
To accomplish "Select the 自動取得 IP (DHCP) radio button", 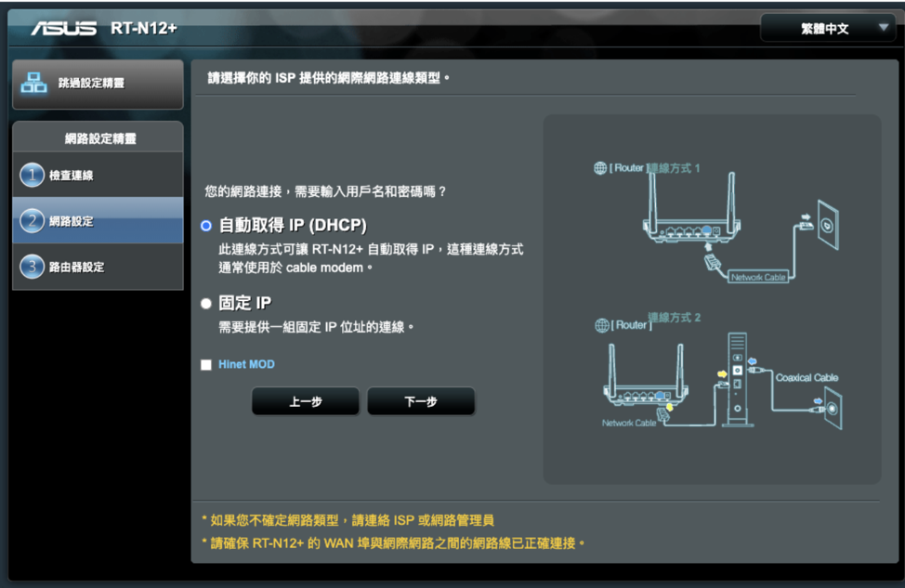I will pos(206,226).
